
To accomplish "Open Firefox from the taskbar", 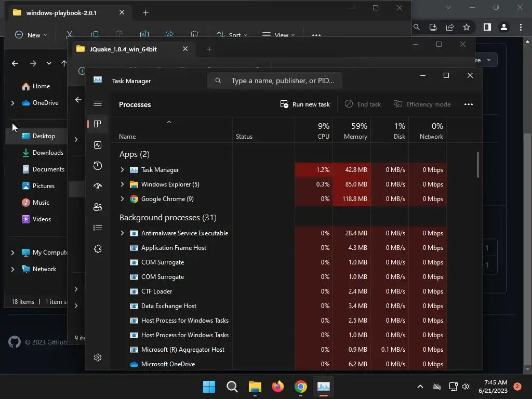I will point(278,387).
